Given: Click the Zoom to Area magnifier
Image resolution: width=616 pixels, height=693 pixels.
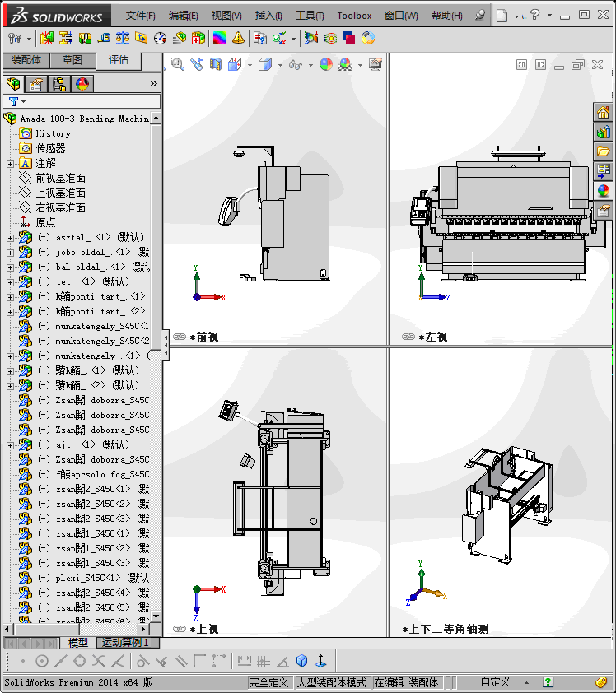Looking at the screenshot, I should (178, 64).
